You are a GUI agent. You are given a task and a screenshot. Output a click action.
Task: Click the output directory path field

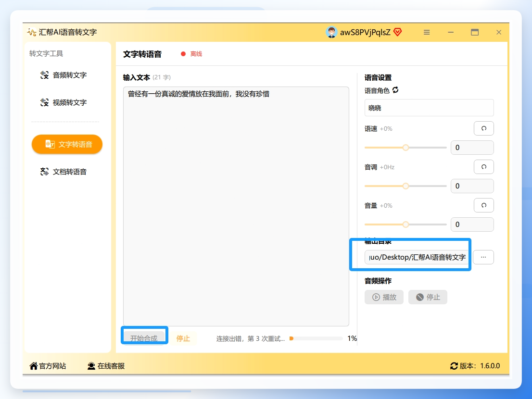(x=417, y=257)
